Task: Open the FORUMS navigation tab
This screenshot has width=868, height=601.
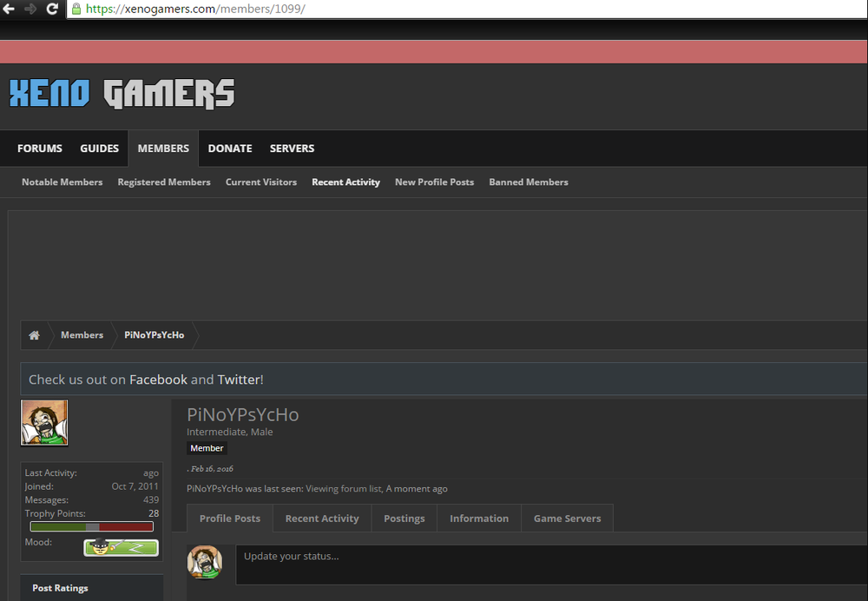Action: tap(40, 149)
